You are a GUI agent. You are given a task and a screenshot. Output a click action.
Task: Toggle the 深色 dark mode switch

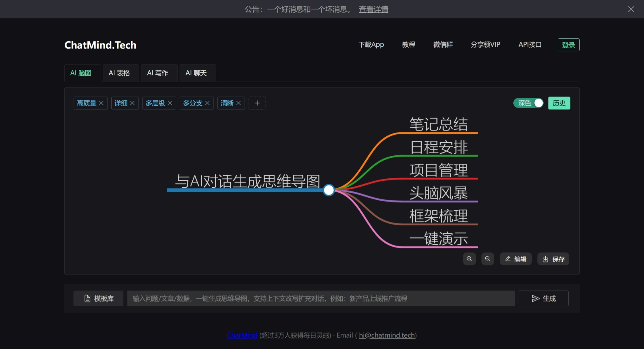[528, 103]
